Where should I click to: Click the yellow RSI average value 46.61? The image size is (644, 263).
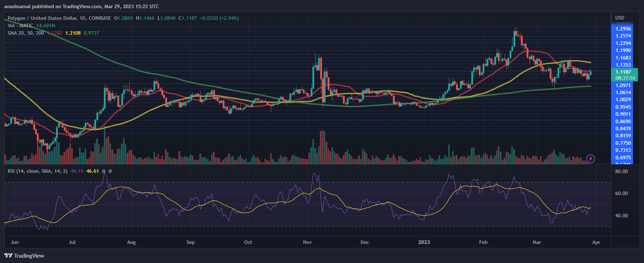coord(93,171)
